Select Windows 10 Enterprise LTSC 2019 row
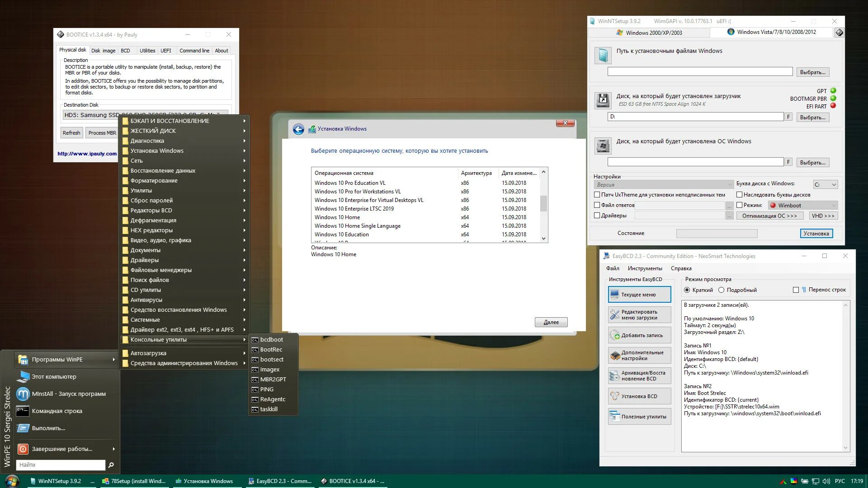 click(x=425, y=209)
